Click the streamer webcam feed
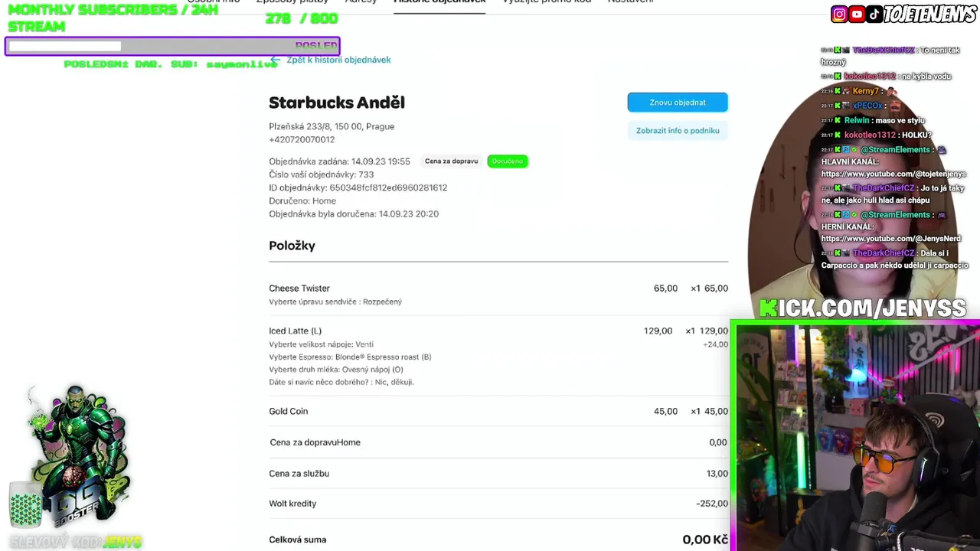The width and height of the screenshot is (980, 551). (857, 438)
